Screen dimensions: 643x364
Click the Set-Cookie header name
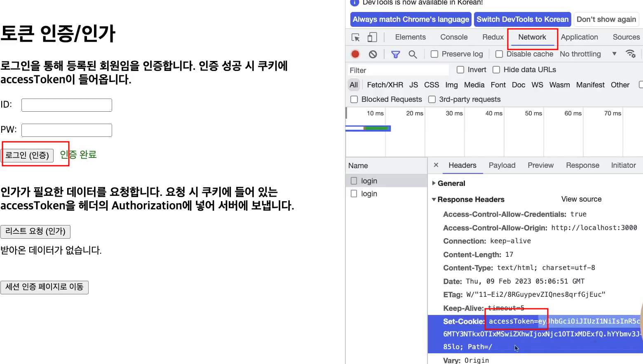pos(463,322)
